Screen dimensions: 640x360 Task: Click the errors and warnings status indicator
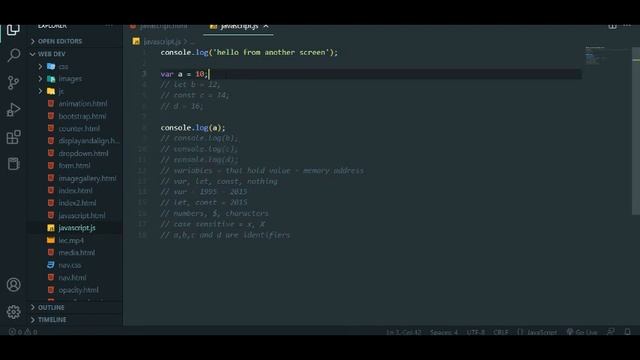click(23, 332)
